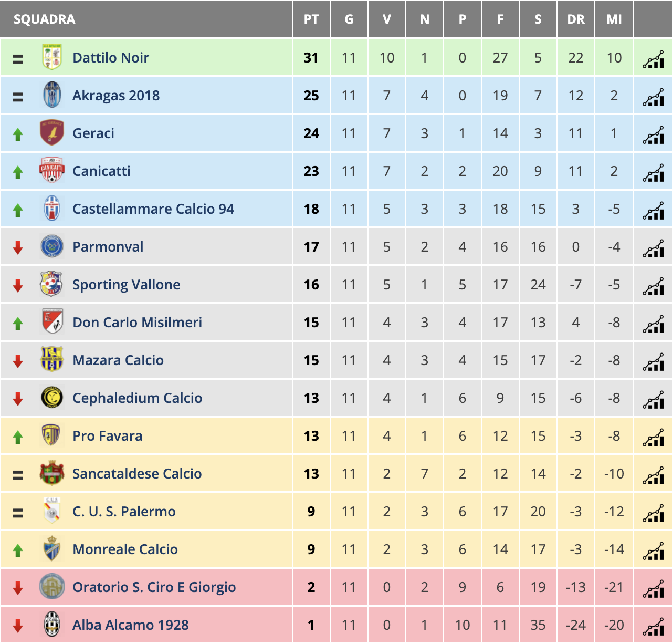
Task: Open trend chart icon for Dattilo Noir
Action: pos(653,59)
